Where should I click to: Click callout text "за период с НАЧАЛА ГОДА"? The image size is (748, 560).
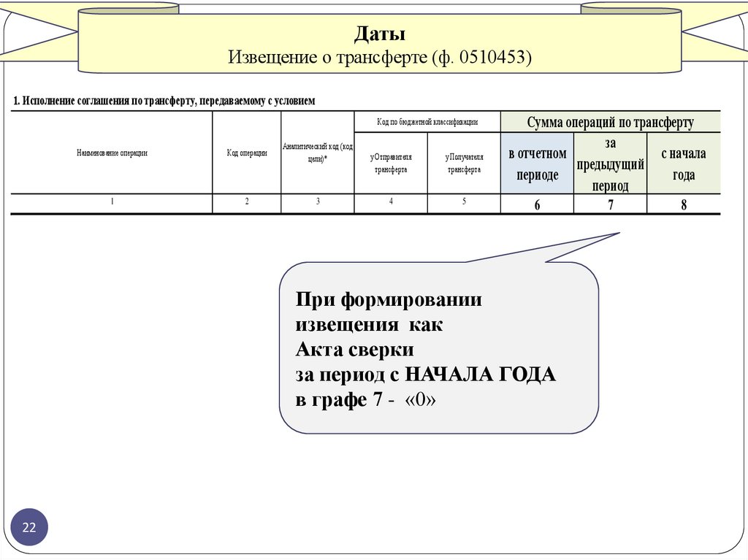click(x=426, y=375)
